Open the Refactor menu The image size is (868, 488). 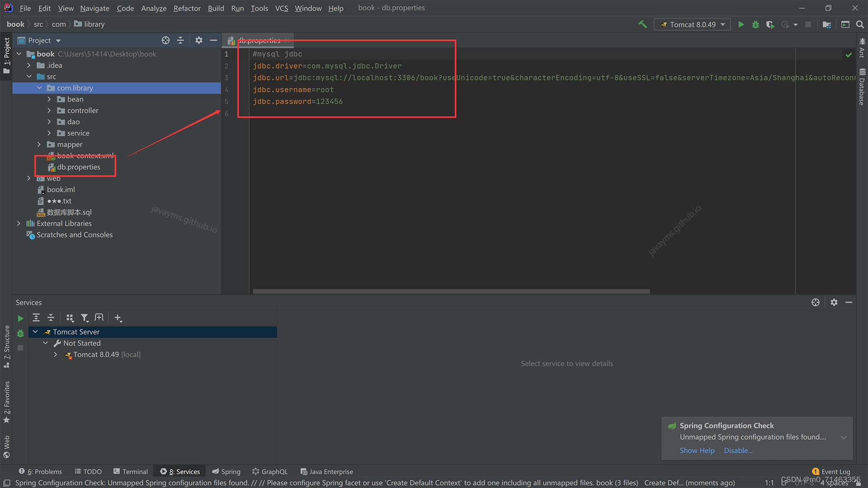pyautogui.click(x=187, y=8)
